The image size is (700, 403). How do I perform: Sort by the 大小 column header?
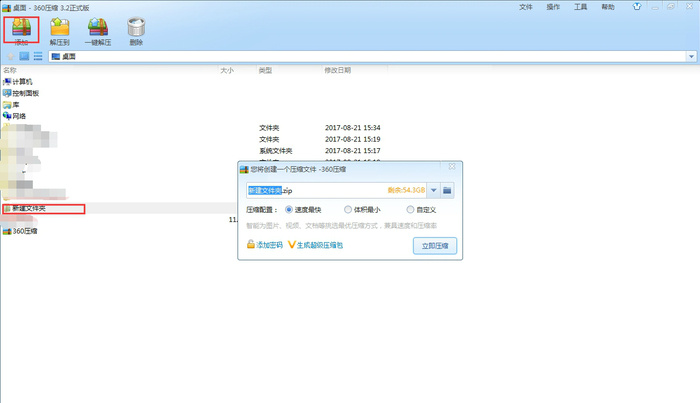tap(227, 70)
